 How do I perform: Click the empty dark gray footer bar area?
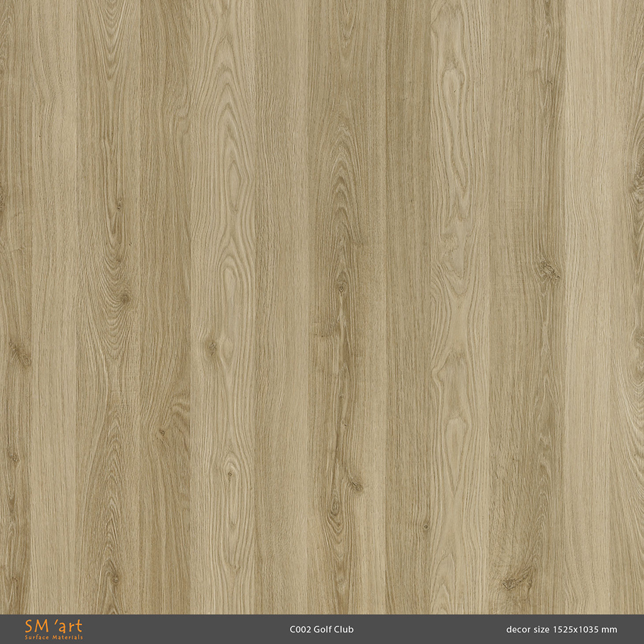[x=189, y=630]
